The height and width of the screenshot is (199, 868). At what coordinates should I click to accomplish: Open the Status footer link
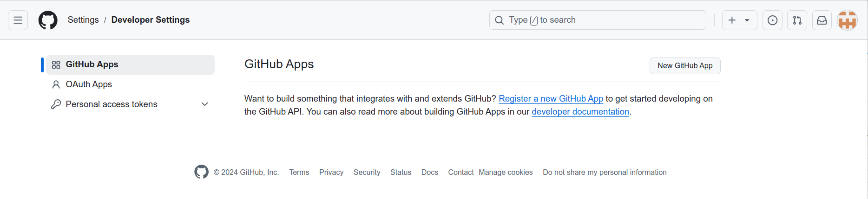tap(401, 172)
